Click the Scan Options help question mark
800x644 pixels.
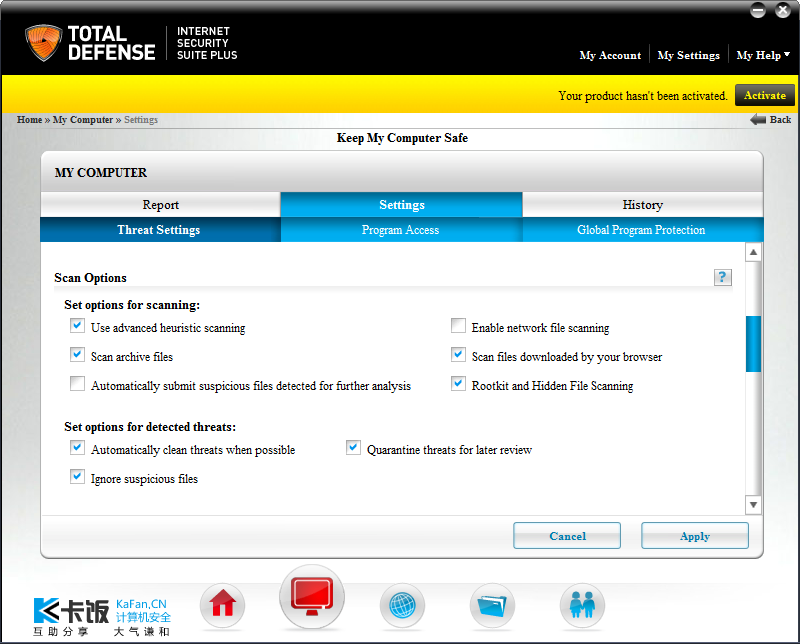click(x=722, y=277)
